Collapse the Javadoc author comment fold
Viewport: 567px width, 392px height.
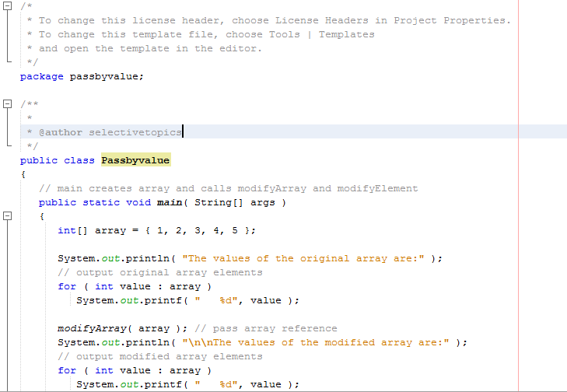(7, 104)
